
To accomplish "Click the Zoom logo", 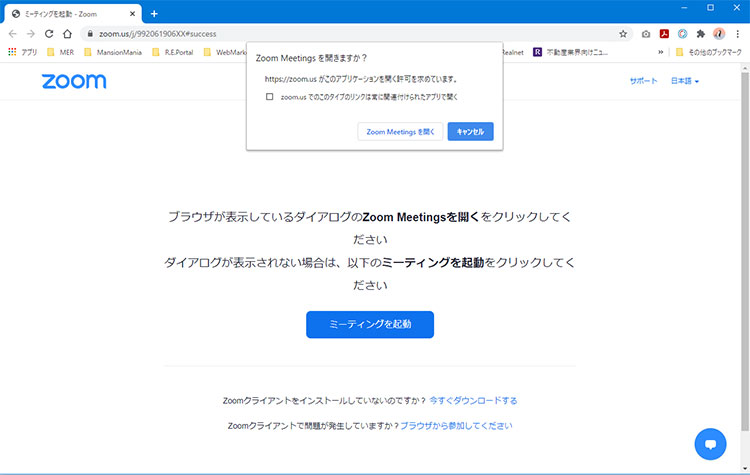I will (x=74, y=81).
